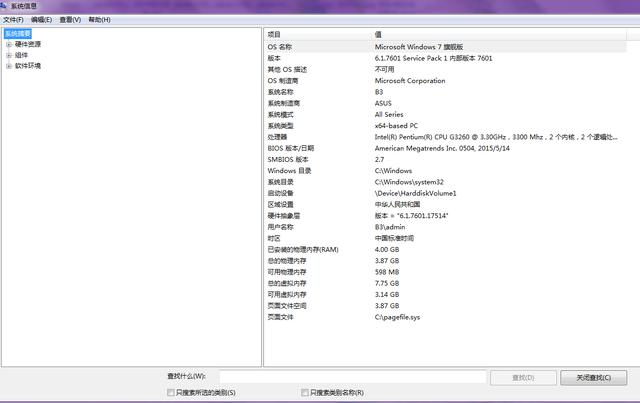This screenshot has width=640, height=403.
Task: Select the All Series value
Action: tap(389, 114)
